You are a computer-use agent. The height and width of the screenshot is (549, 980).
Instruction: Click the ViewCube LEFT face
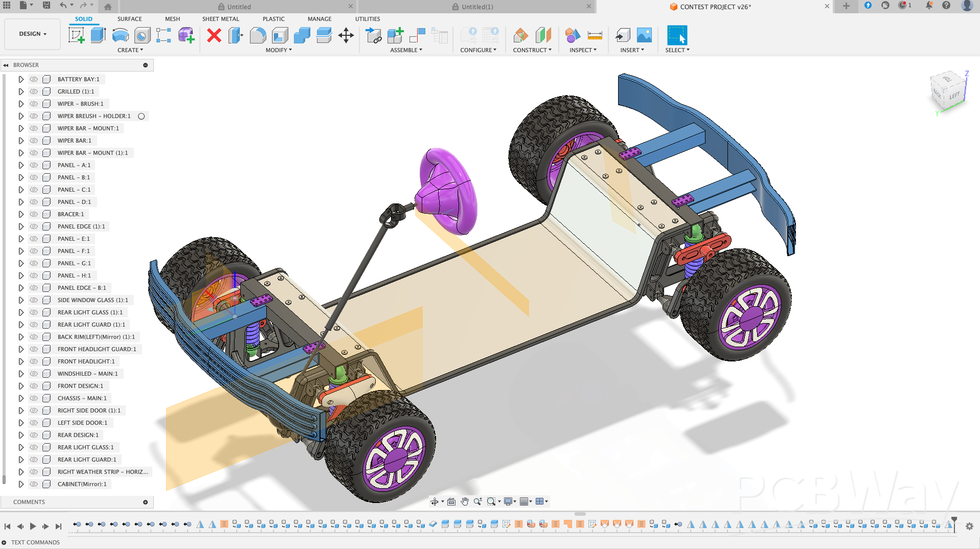954,96
